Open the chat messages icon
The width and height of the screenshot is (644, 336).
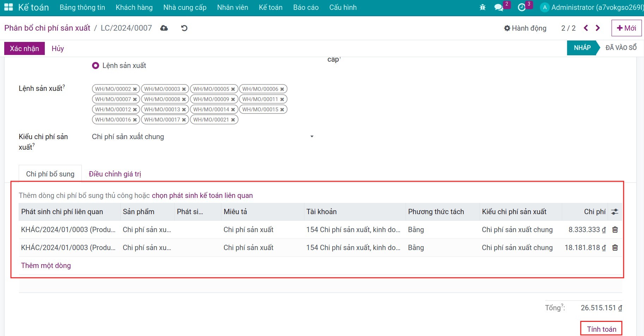tap(499, 7)
